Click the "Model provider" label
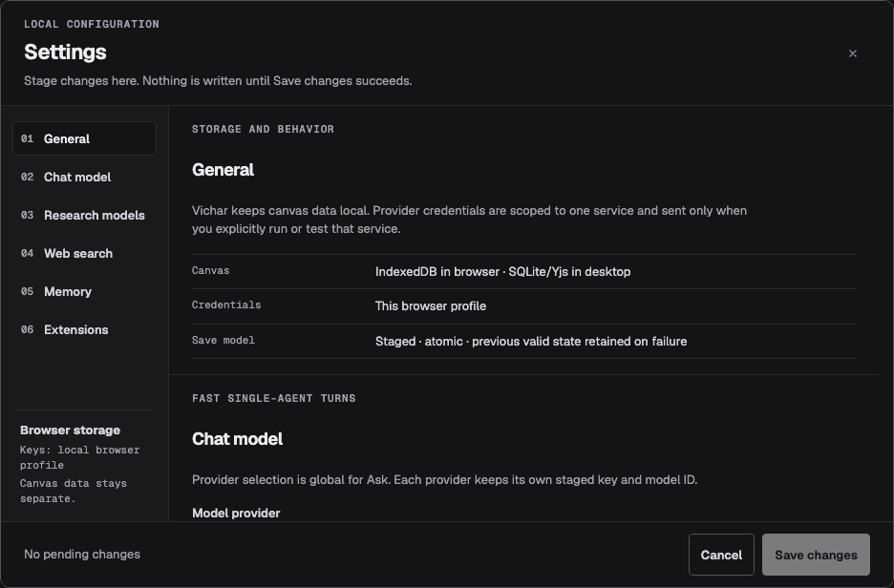This screenshot has width=894, height=588. (x=236, y=513)
